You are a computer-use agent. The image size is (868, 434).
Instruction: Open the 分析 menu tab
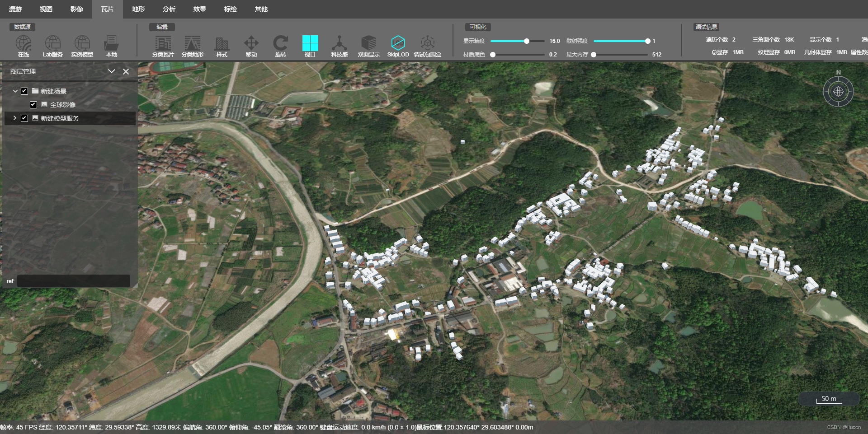(169, 9)
